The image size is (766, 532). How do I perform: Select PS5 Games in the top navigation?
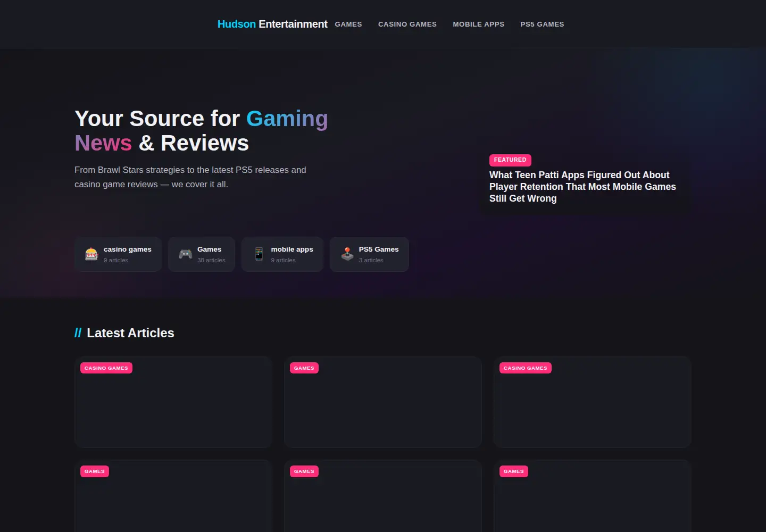click(542, 24)
